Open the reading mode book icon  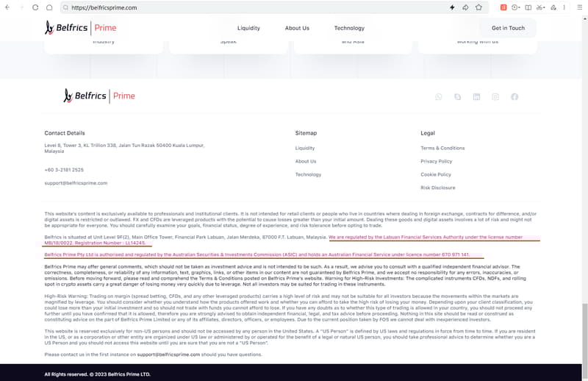click(x=528, y=7)
